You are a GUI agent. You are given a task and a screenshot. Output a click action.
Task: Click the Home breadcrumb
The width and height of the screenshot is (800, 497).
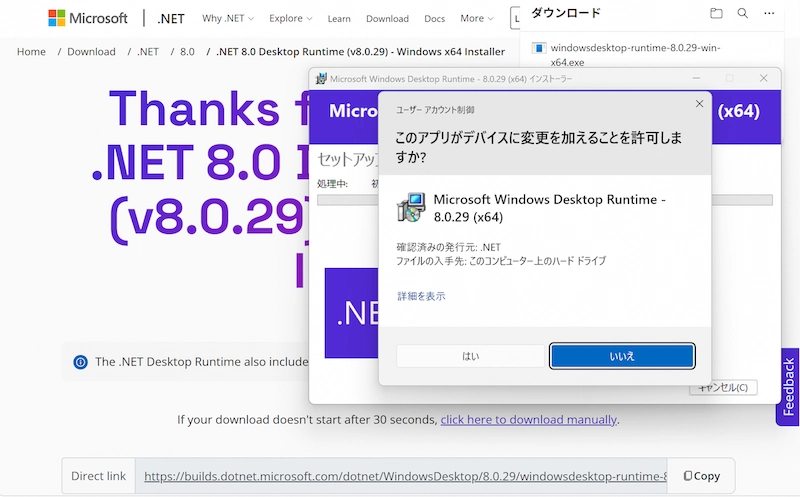(31, 52)
